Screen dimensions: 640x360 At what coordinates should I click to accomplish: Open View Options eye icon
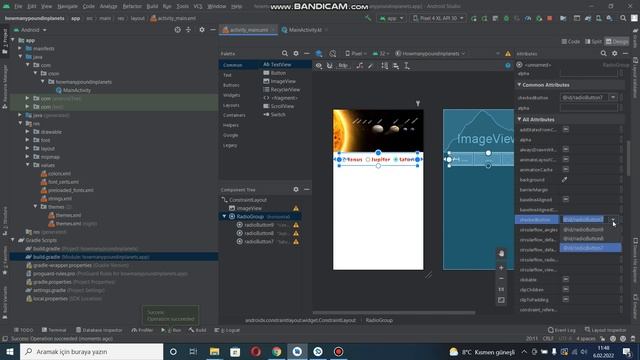point(319,66)
